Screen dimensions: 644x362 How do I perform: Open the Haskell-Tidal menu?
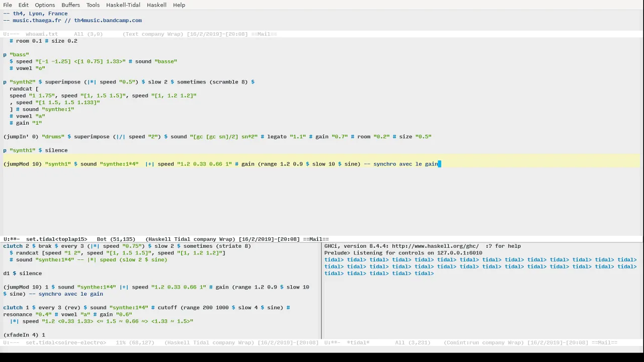(123, 5)
